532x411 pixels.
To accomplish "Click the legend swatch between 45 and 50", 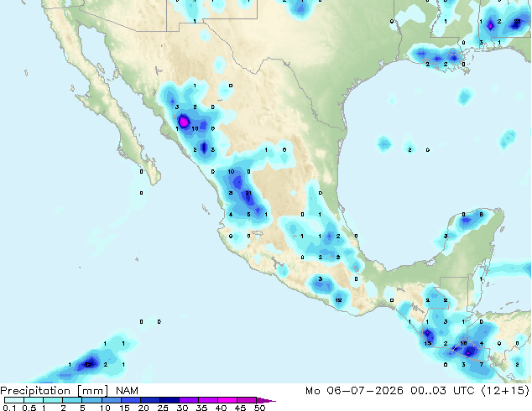I will coord(247,400).
